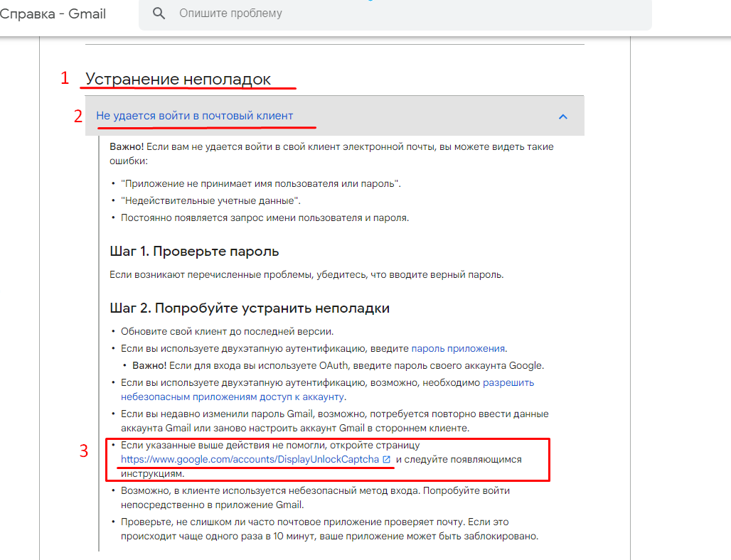Click external-link icon after DisplayUnlockCaptcha URL
The width and height of the screenshot is (731, 560).
(x=387, y=459)
